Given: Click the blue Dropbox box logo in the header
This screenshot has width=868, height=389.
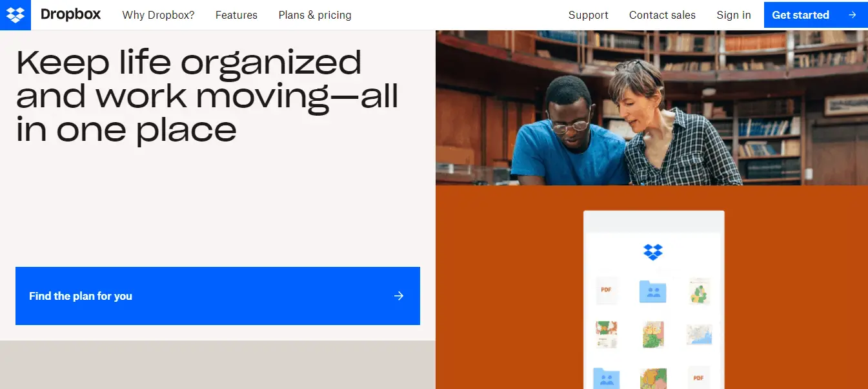Looking at the screenshot, I should tap(15, 15).
